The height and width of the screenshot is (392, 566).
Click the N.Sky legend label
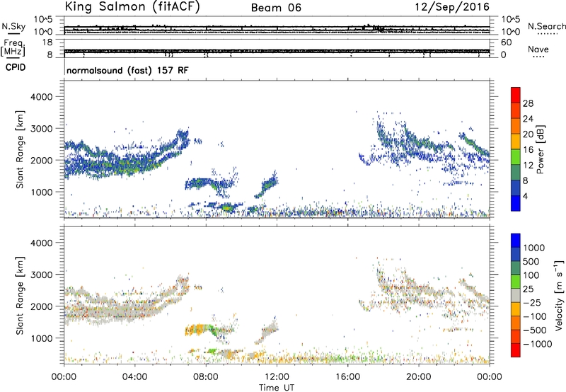coord(13,26)
